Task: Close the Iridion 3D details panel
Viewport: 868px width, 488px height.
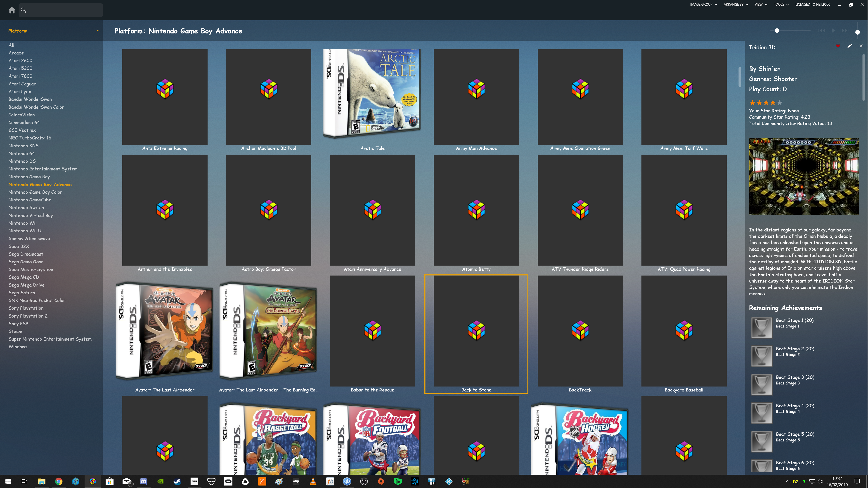Action: 861,46
